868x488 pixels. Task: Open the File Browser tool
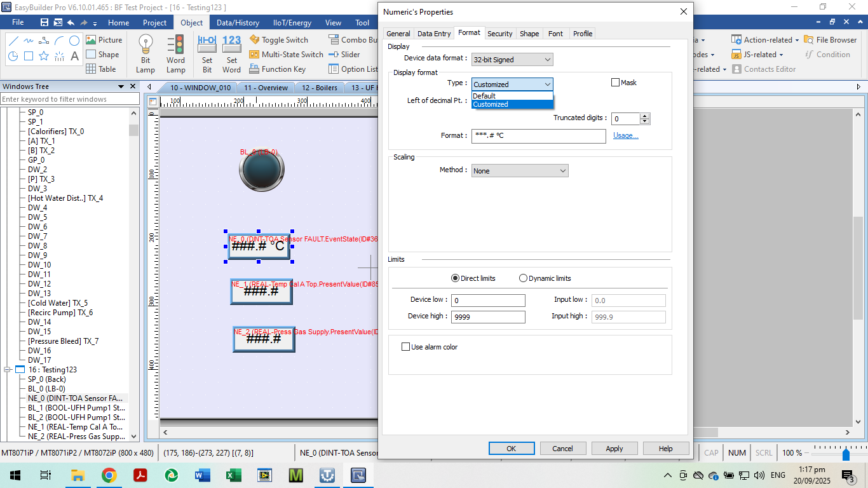point(831,39)
